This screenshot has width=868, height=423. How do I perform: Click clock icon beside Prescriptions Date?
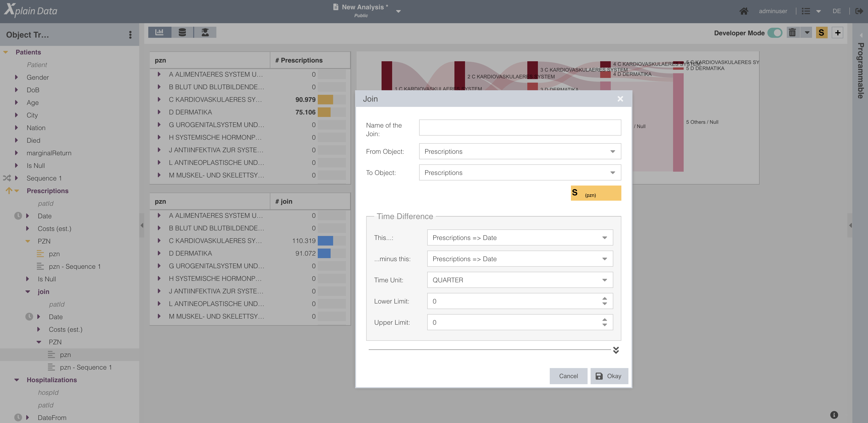[x=18, y=216]
